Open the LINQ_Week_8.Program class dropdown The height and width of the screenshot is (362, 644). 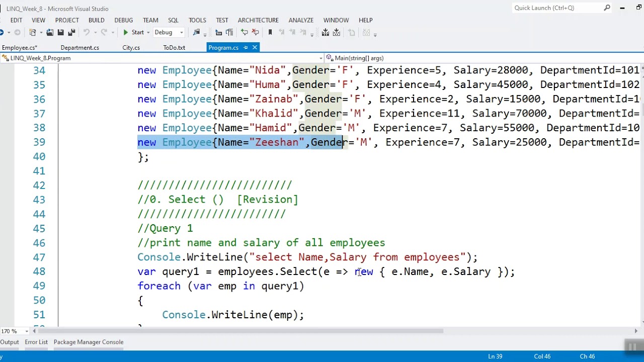(162, 58)
